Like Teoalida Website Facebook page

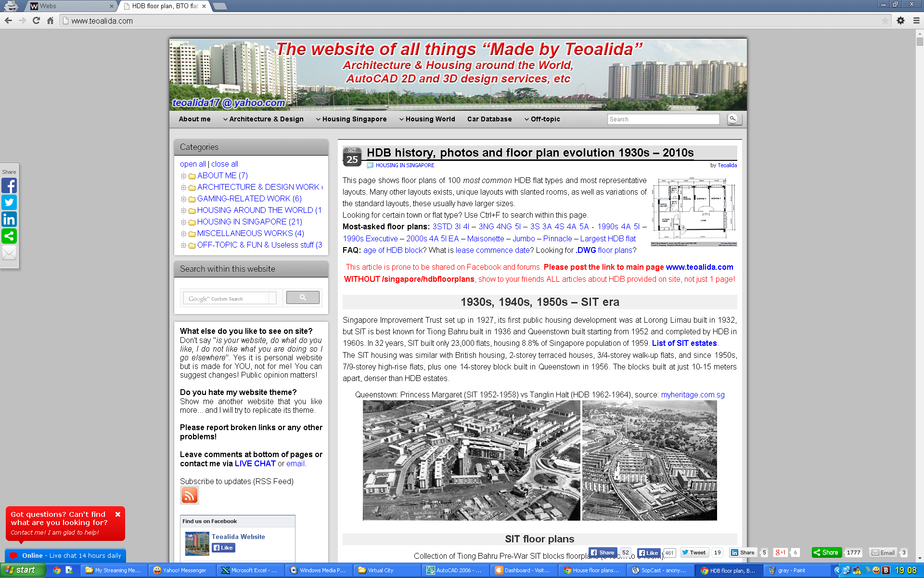click(223, 548)
